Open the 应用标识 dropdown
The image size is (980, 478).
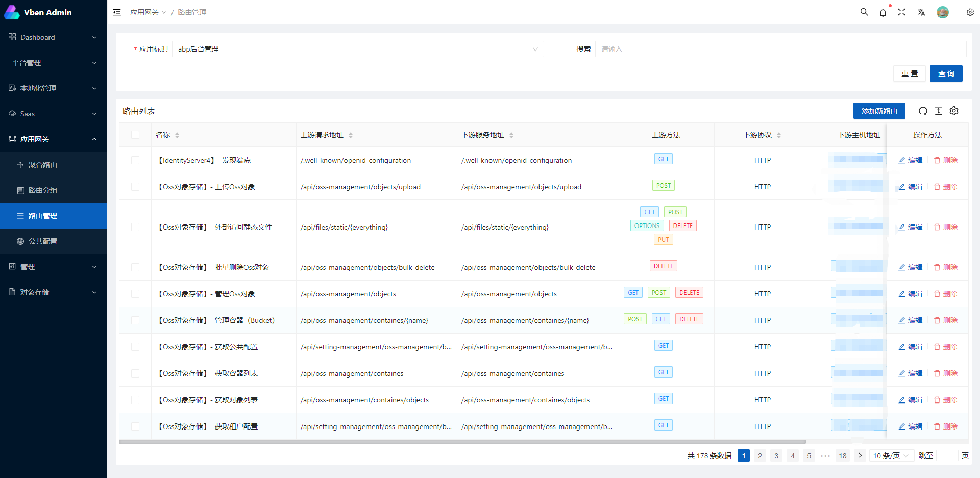tap(357, 49)
